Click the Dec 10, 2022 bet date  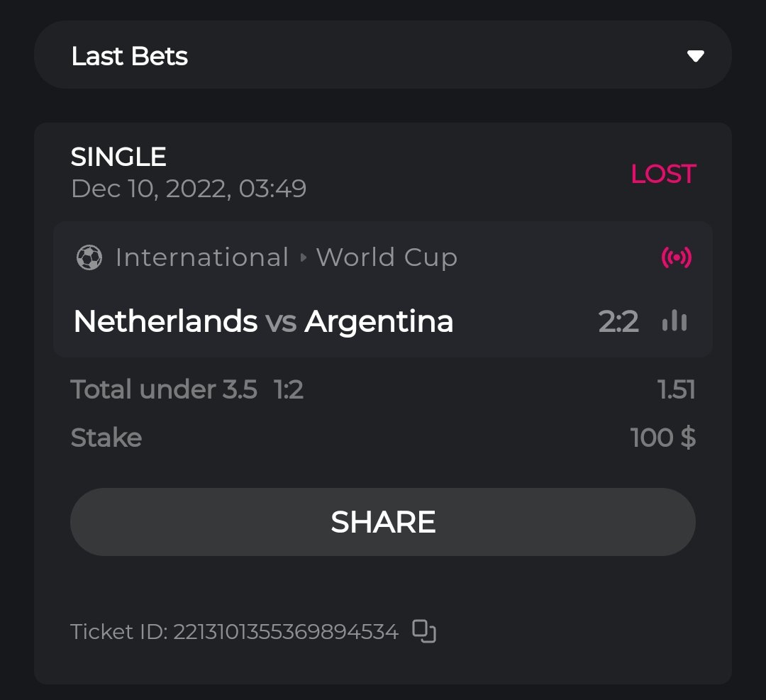[188, 189]
